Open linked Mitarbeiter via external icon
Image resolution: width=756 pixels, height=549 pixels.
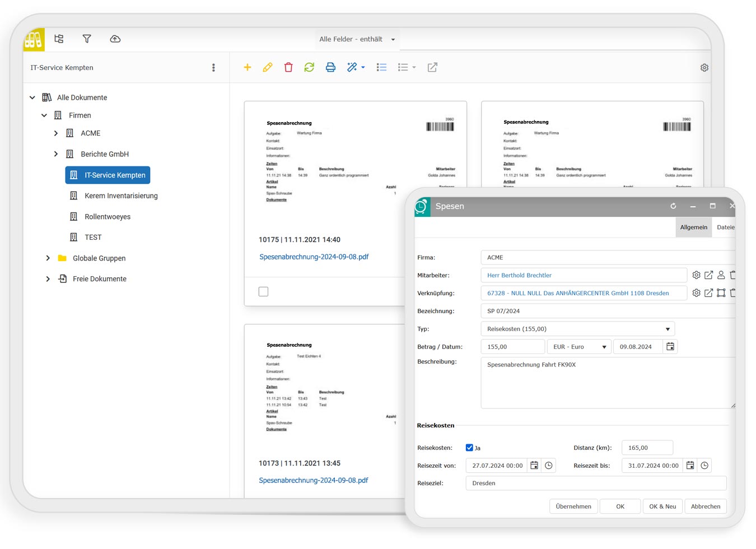(708, 275)
